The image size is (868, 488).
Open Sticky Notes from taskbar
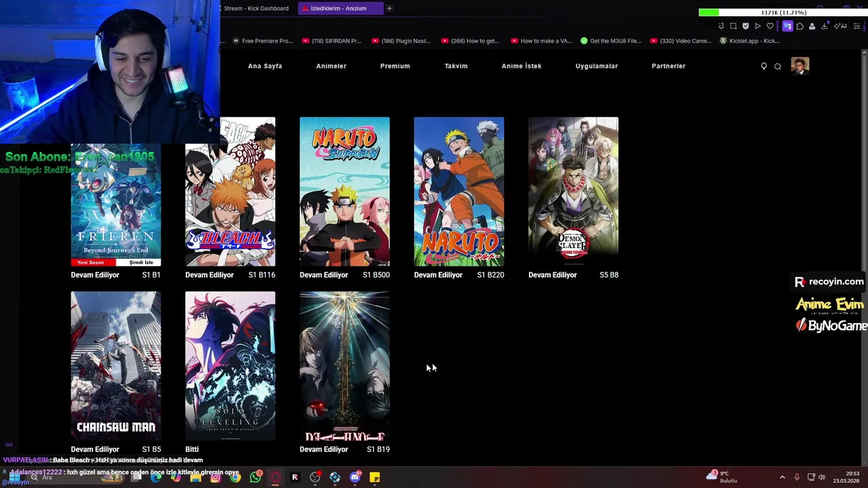click(x=374, y=477)
